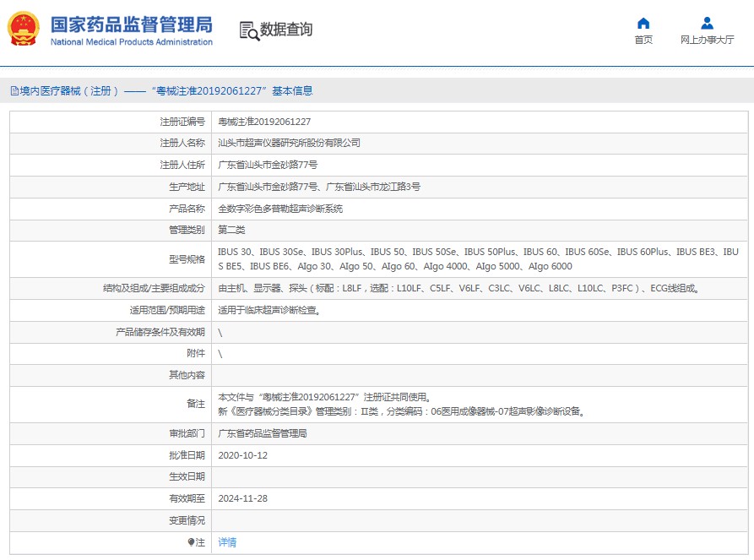
Task: Click 注册证编号 label
Action: tap(182, 122)
